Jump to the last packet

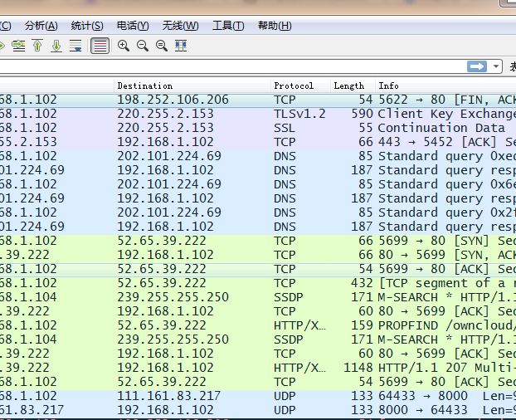click(56, 46)
